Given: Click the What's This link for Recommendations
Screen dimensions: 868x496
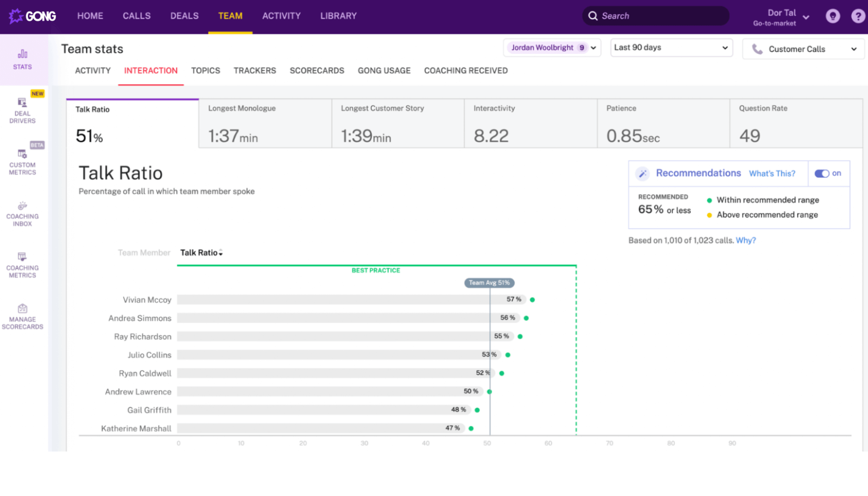Looking at the screenshot, I should 772,173.
